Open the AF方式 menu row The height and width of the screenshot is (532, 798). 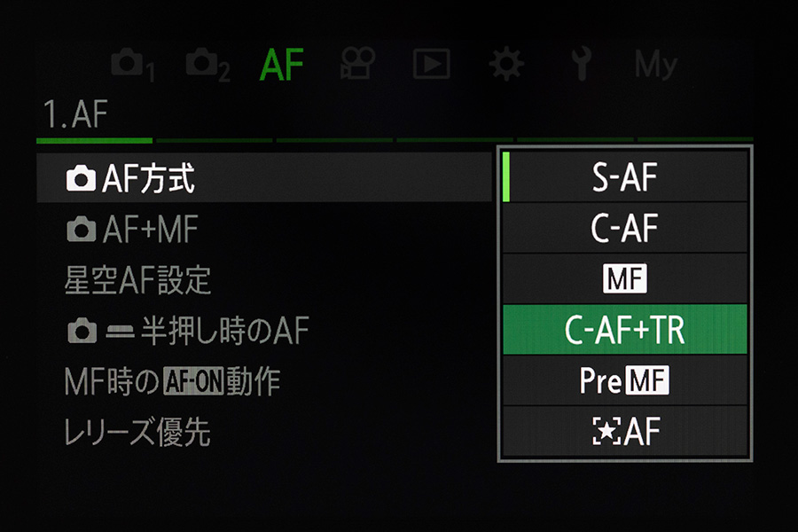[264, 177]
